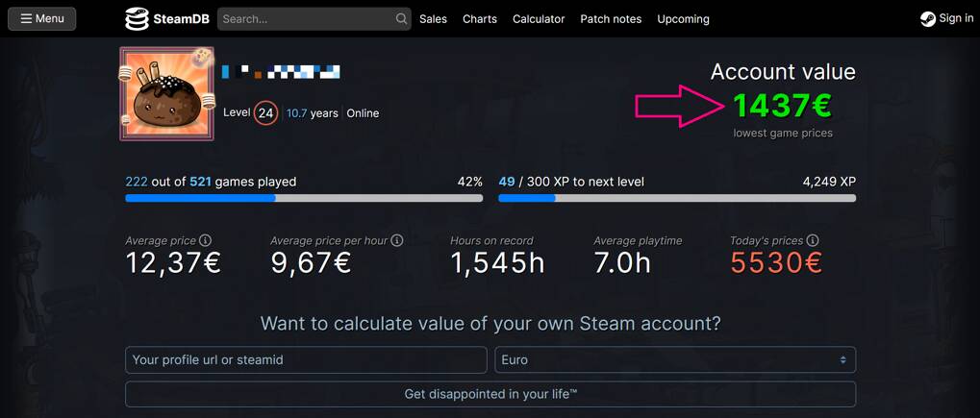The height and width of the screenshot is (418, 980).
Task: Click the level 24 badge circle
Action: pos(265,113)
